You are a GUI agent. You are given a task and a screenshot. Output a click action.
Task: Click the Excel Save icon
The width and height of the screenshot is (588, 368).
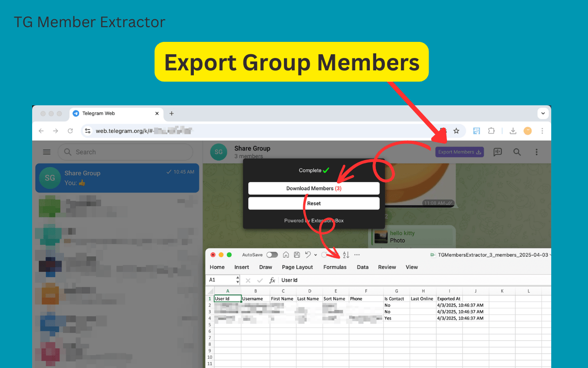tap(297, 255)
